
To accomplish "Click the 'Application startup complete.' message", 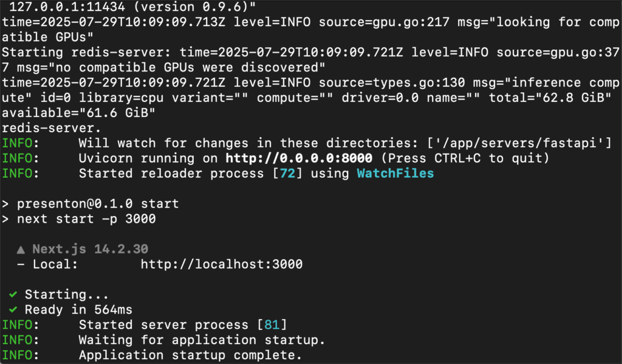I will pos(190,355).
